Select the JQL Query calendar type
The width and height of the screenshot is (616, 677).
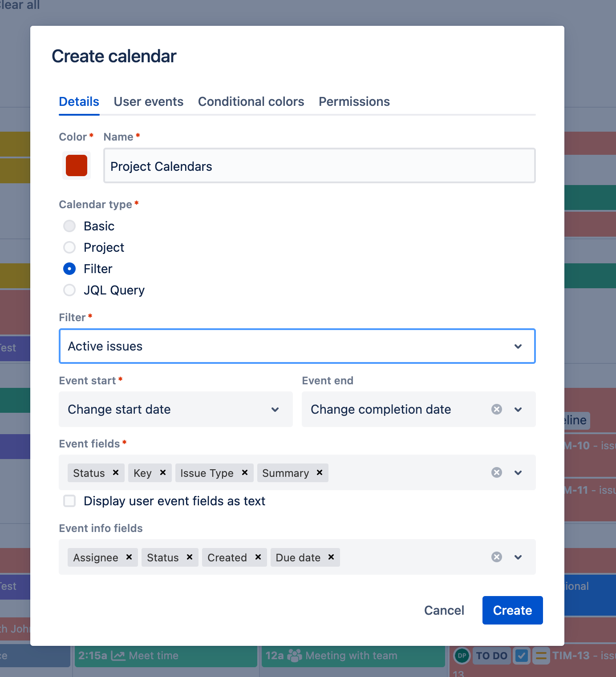[69, 290]
